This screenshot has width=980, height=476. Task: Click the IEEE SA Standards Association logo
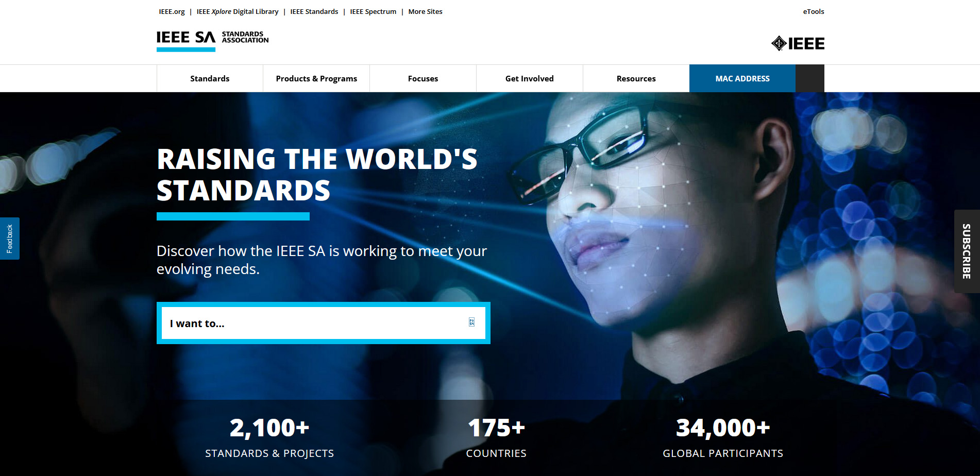[213, 41]
